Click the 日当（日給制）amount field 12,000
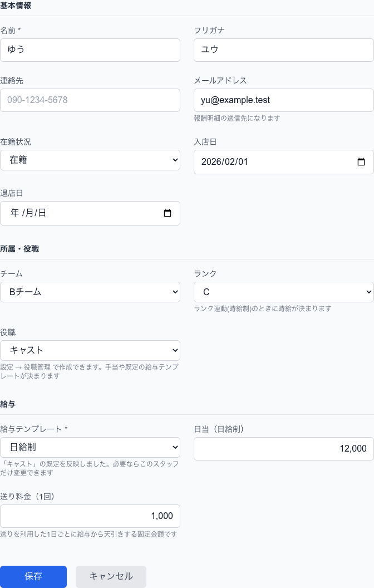Screen dimensions: 374x588 coord(284,448)
